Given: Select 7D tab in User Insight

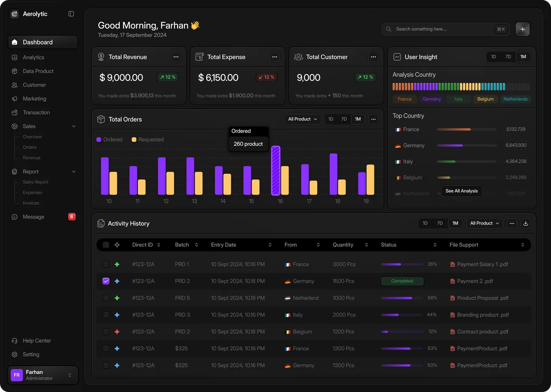Looking at the screenshot, I should [508, 57].
